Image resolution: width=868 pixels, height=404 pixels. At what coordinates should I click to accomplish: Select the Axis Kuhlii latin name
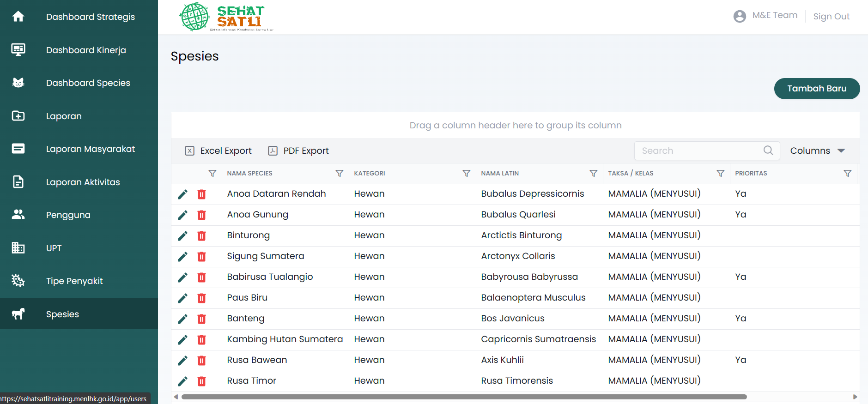[x=502, y=360]
